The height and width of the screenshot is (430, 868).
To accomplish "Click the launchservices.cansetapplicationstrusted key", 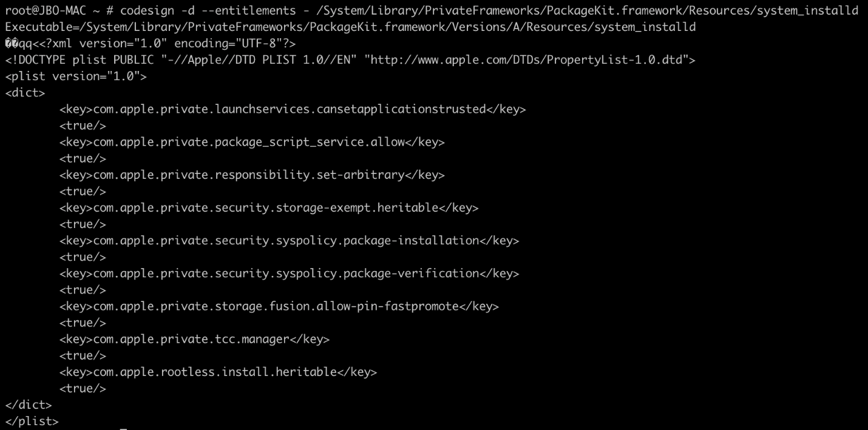I will click(x=292, y=109).
